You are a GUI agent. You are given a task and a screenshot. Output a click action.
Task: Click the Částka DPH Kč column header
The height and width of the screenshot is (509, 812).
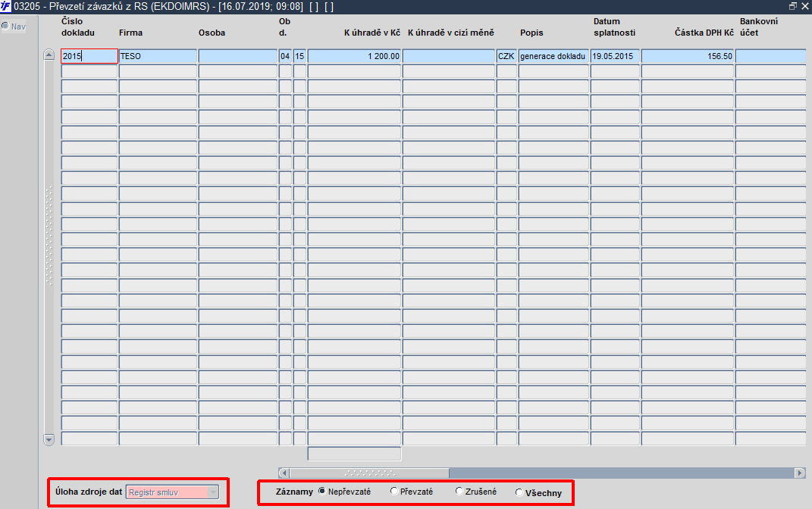[x=704, y=33]
